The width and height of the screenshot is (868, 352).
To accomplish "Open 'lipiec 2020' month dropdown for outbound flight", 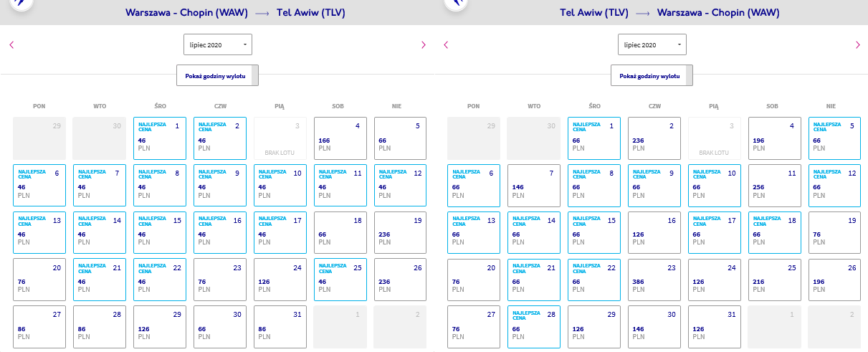I will pyautogui.click(x=217, y=44).
